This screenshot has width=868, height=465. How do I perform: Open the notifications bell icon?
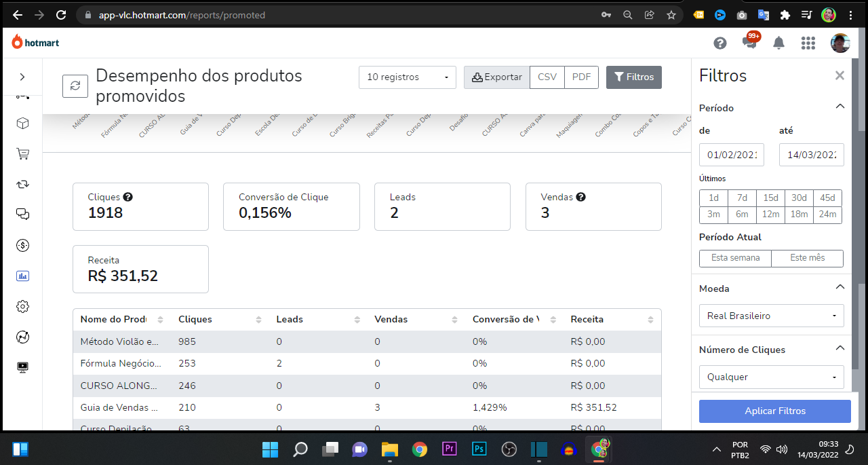click(778, 43)
